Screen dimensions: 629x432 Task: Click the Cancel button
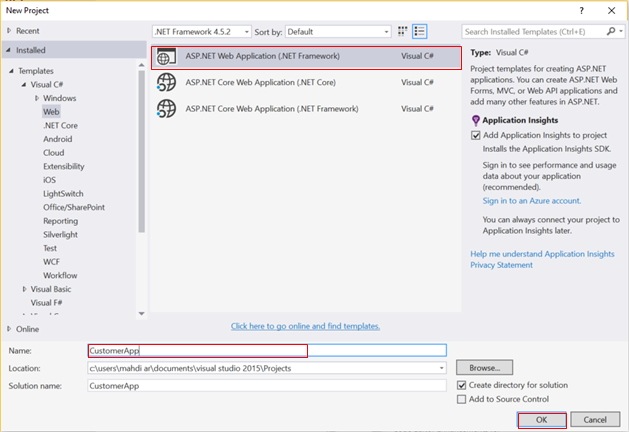coord(595,420)
